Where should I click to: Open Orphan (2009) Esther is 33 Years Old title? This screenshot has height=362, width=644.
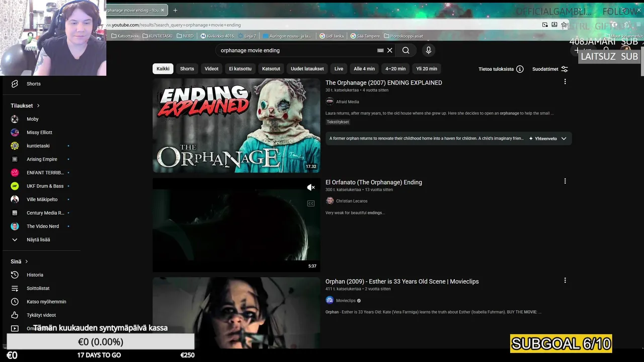(x=402, y=282)
